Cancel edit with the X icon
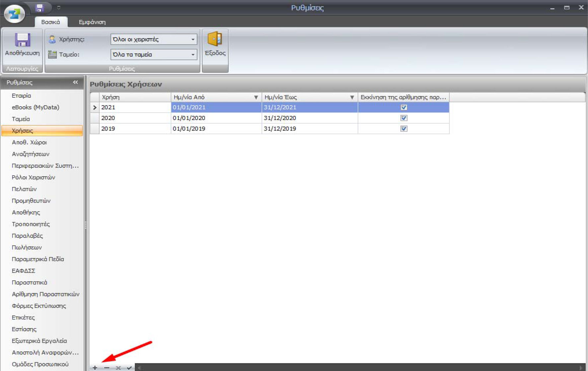The width and height of the screenshot is (588, 371). click(x=118, y=367)
